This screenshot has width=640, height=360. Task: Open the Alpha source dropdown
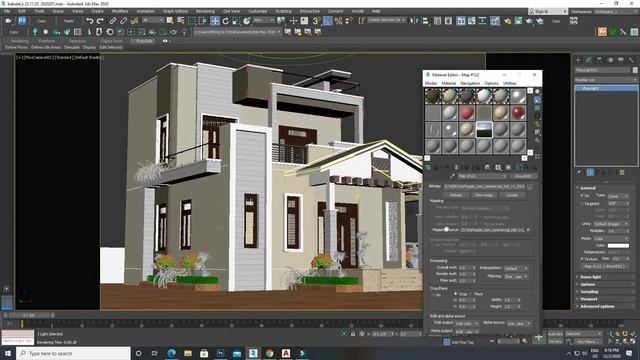pyautogui.click(x=519, y=323)
